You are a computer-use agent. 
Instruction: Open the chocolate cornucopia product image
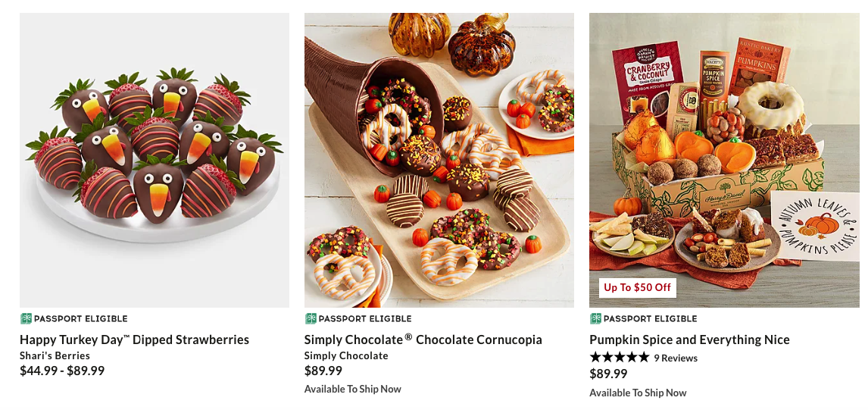click(439, 160)
